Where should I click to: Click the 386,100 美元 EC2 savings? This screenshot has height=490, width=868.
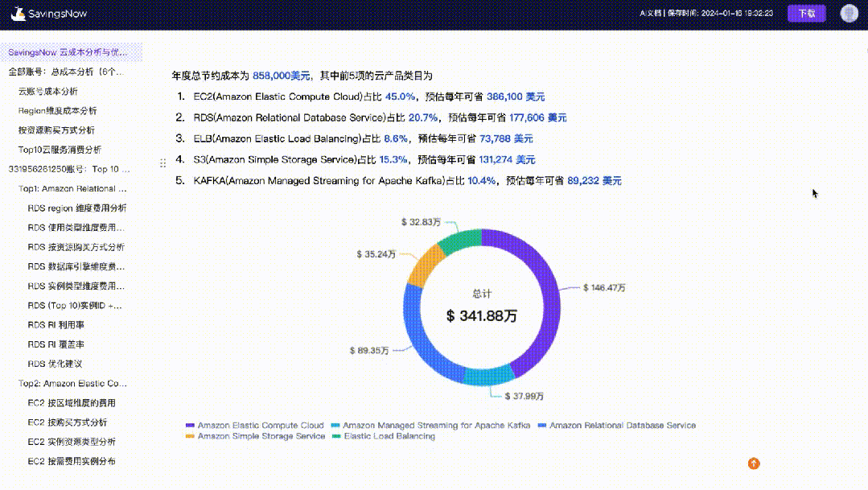(516, 97)
